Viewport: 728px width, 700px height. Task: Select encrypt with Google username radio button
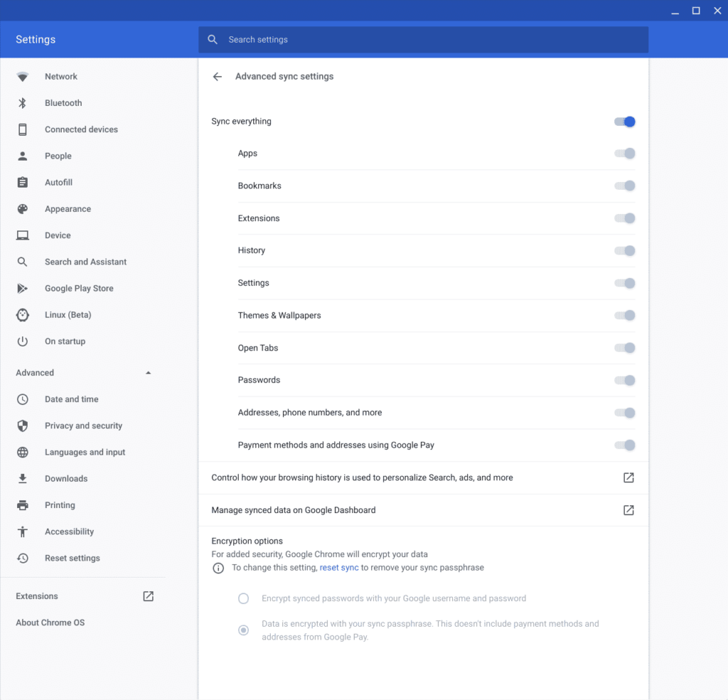tap(244, 599)
